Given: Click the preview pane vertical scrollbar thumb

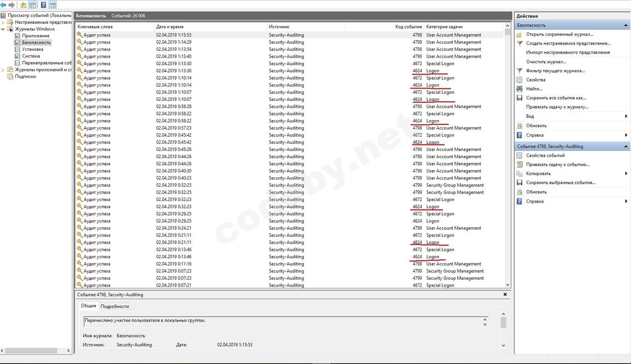Looking at the screenshot, I should (503, 323).
